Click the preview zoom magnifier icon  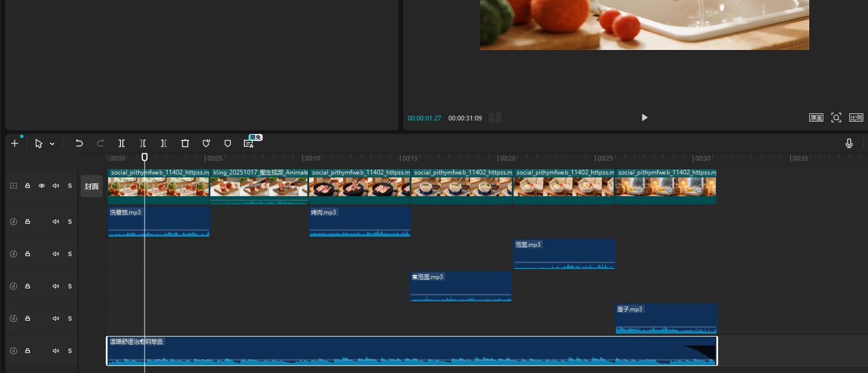836,117
